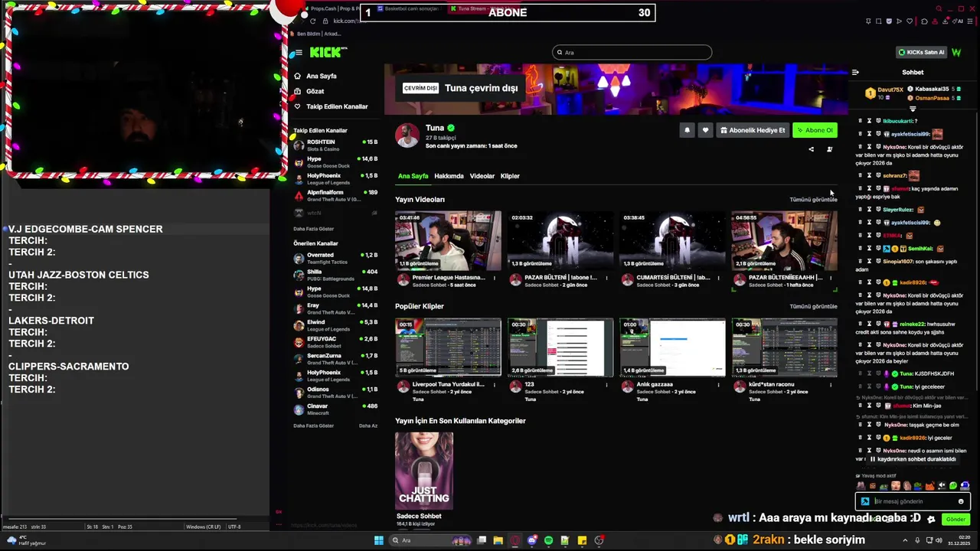This screenshot has height=551, width=980.
Task: Expand the chat leaderboard with down arrow
Action: (x=913, y=109)
